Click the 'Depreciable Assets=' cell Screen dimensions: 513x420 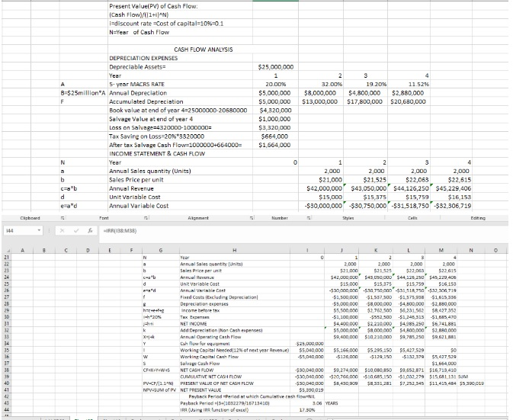(137, 67)
